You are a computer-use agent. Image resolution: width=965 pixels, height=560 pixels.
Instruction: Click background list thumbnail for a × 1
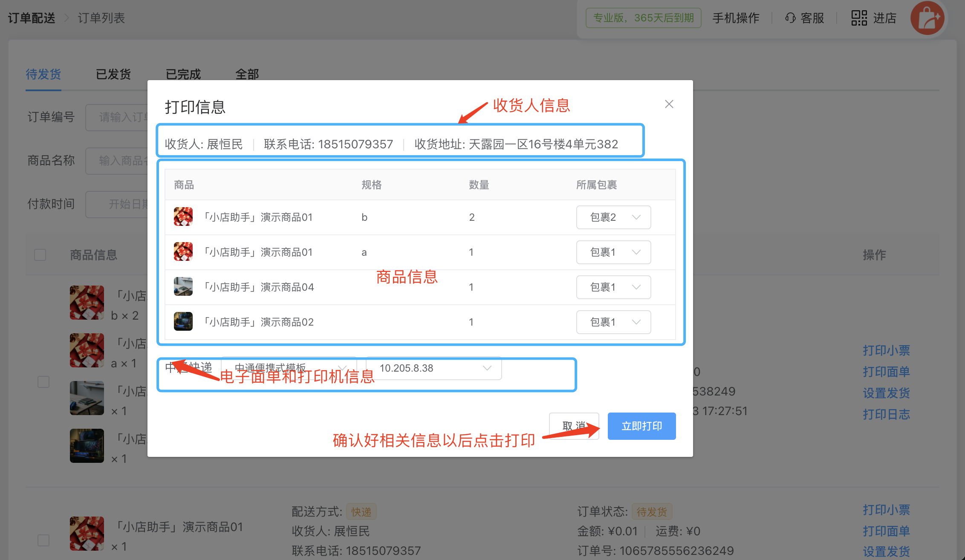[x=87, y=350]
